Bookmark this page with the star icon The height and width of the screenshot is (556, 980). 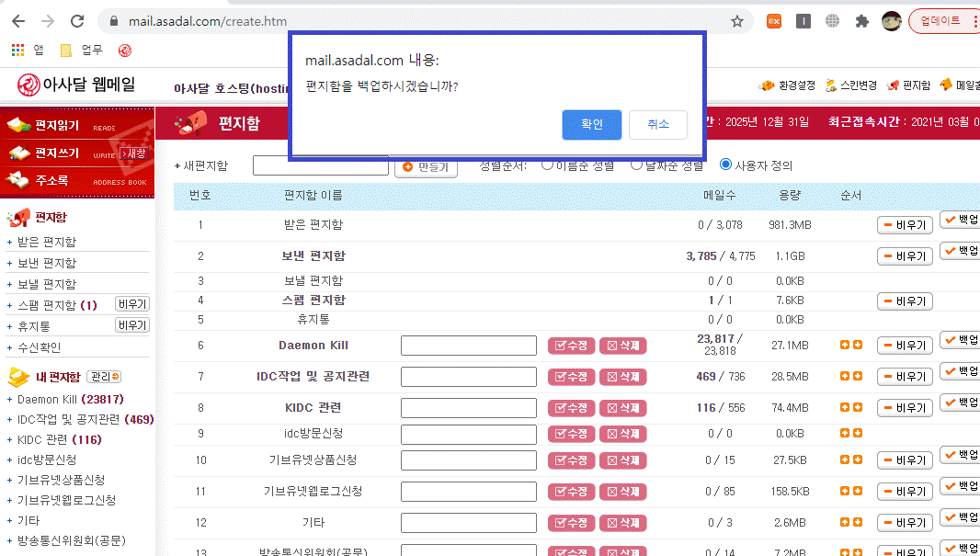click(736, 21)
